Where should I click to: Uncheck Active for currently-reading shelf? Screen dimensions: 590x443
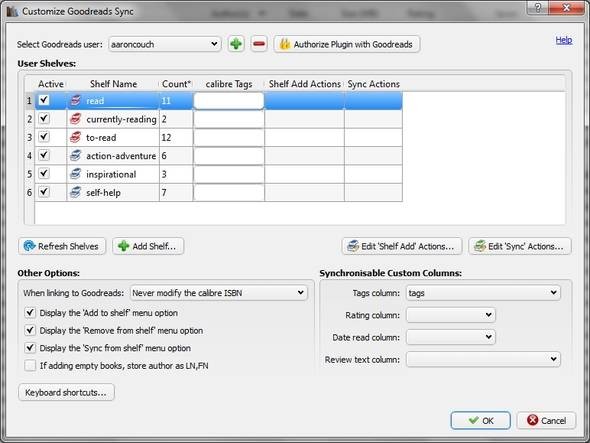[44, 119]
